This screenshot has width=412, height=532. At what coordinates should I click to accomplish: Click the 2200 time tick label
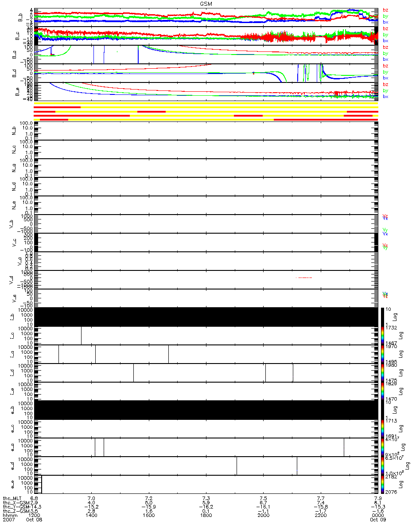pos(321,516)
